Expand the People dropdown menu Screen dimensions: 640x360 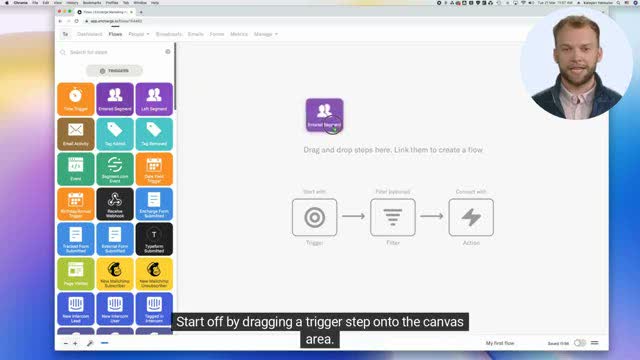tap(139, 34)
